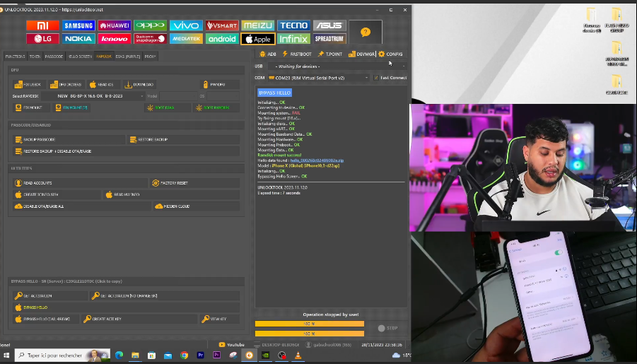Screen dimensions: 637x364
Task: Click the HIDDEN iCLOUD button
Action: coord(195,206)
